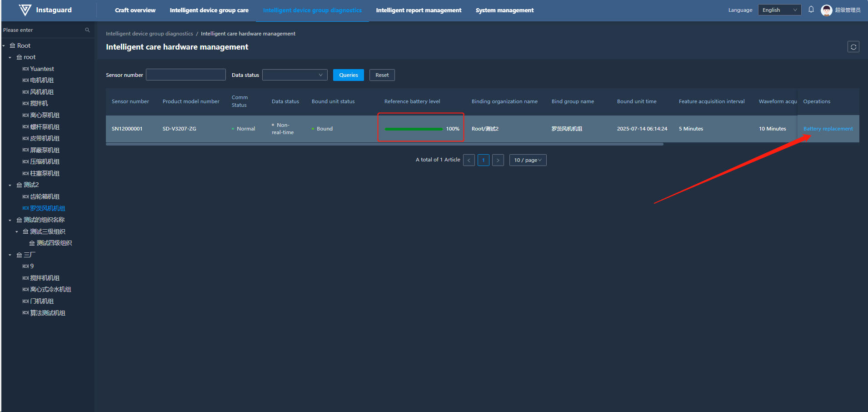Collapse the 测试2 organization node
This screenshot has height=412, width=868.
coord(10,185)
